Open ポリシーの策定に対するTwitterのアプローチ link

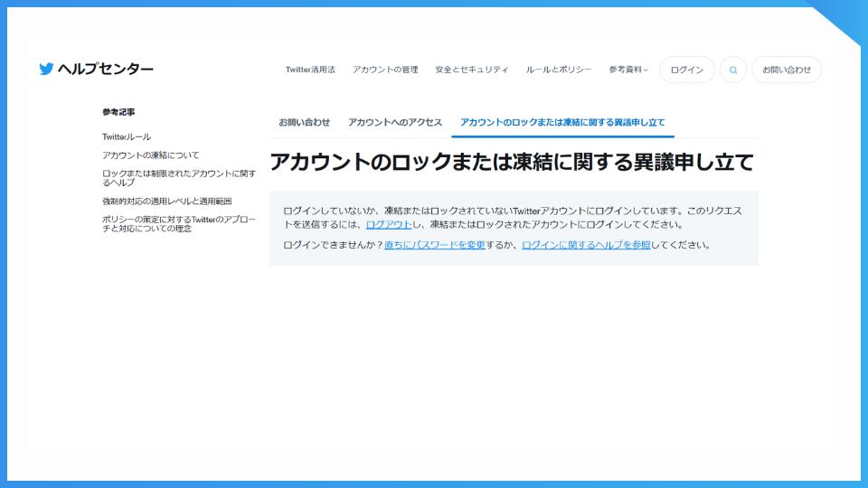click(x=179, y=223)
